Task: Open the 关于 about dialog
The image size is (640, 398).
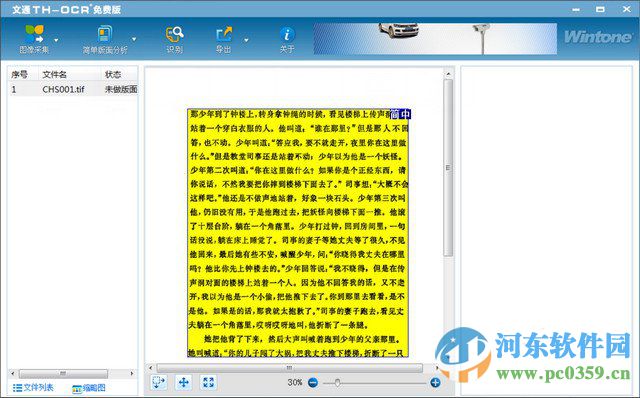Action: (287, 39)
